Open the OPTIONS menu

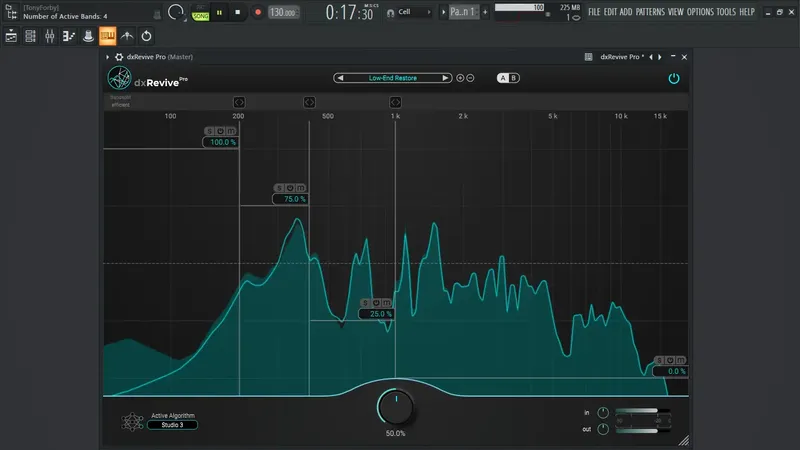pyautogui.click(x=700, y=12)
